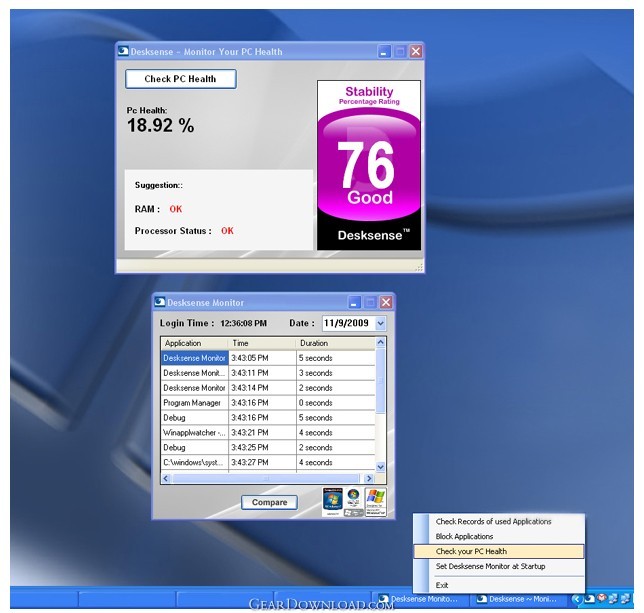Click the horizontal scroll right arrow
Screen dimensions: 644x613
point(368,478)
